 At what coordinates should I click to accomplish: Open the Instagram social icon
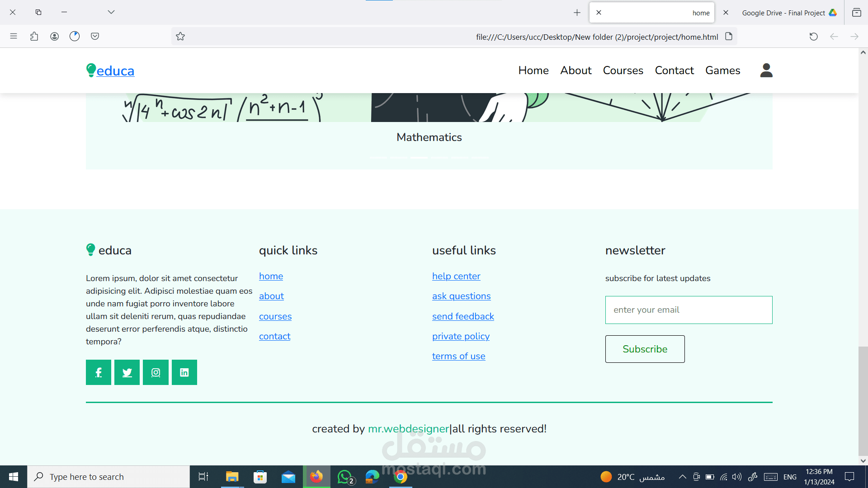tap(156, 372)
